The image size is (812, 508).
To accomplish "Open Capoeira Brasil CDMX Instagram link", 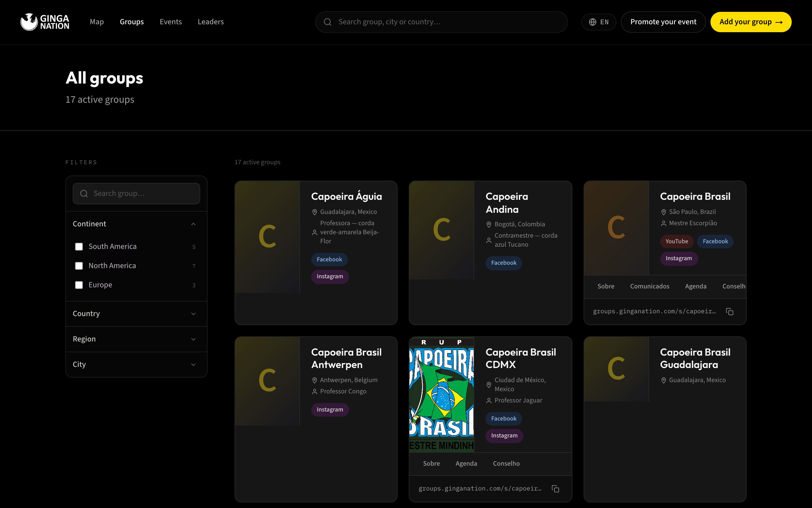I will [x=504, y=436].
